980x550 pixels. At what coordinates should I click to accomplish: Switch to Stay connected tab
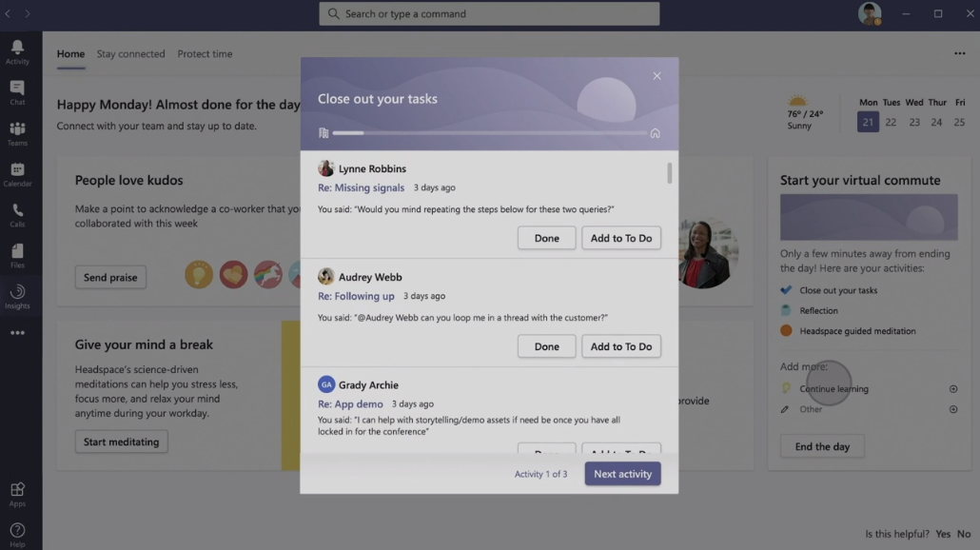(130, 53)
